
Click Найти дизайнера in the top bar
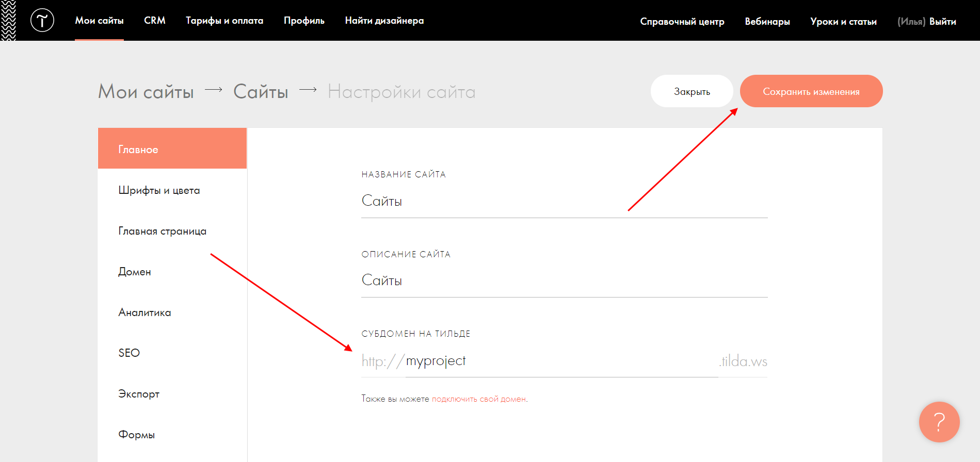[x=384, y=21]
